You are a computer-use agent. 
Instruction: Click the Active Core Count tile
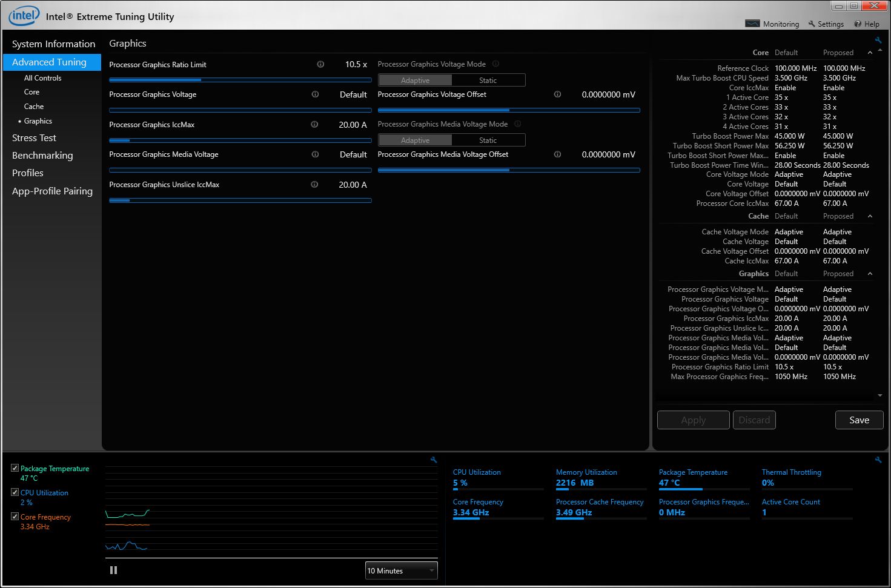[x=807, y=508]
